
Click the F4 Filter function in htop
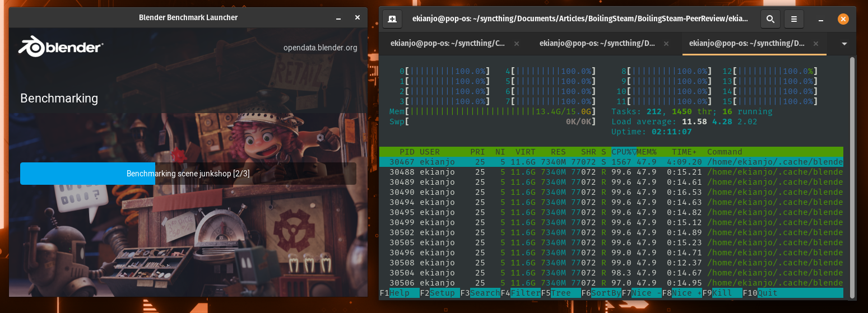(521, 293)
